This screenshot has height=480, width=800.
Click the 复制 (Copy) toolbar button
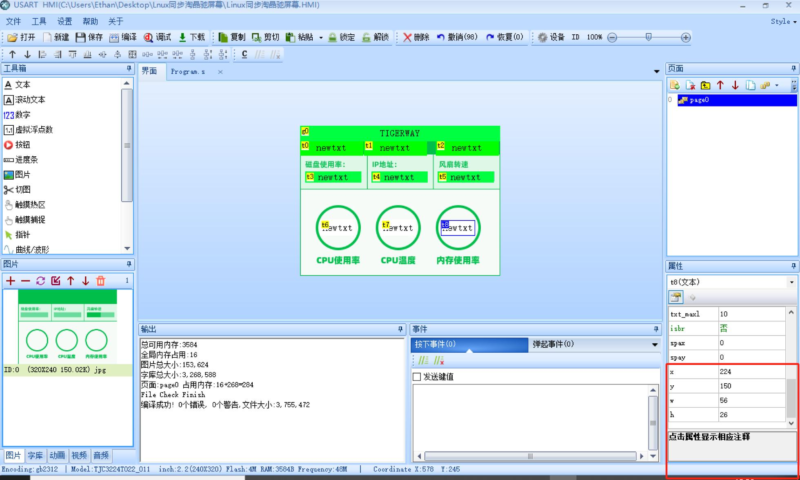pyautogui.click(x=232, y=37)
